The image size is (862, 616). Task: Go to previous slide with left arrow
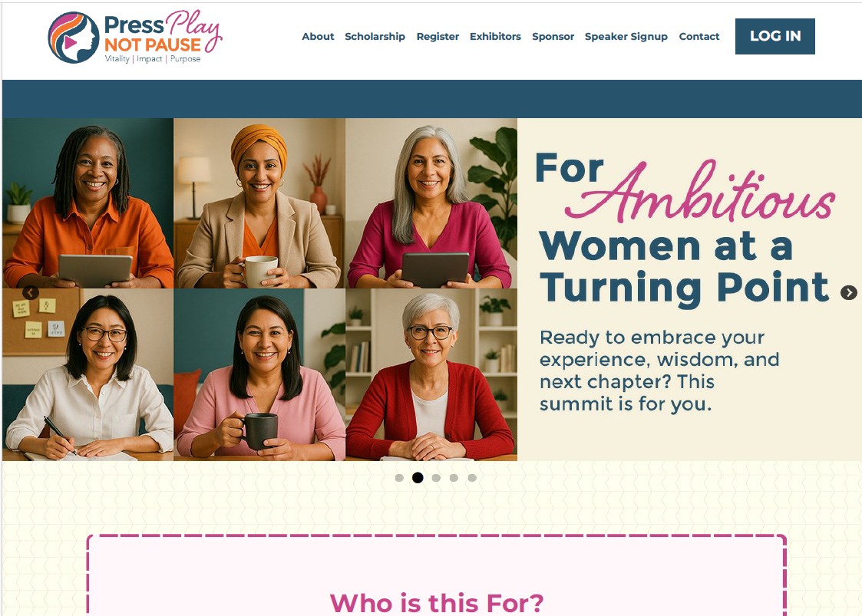tap(31, 293)
